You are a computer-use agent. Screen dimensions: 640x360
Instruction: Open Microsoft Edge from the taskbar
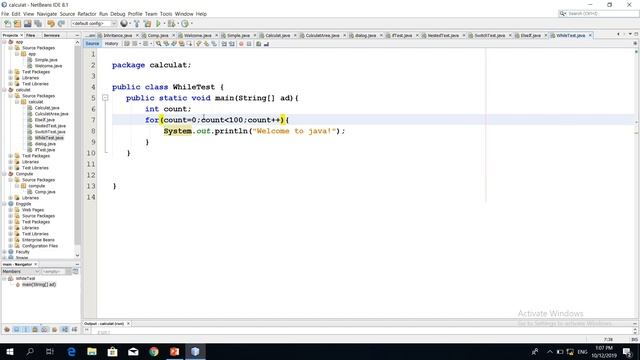(71, 351)
